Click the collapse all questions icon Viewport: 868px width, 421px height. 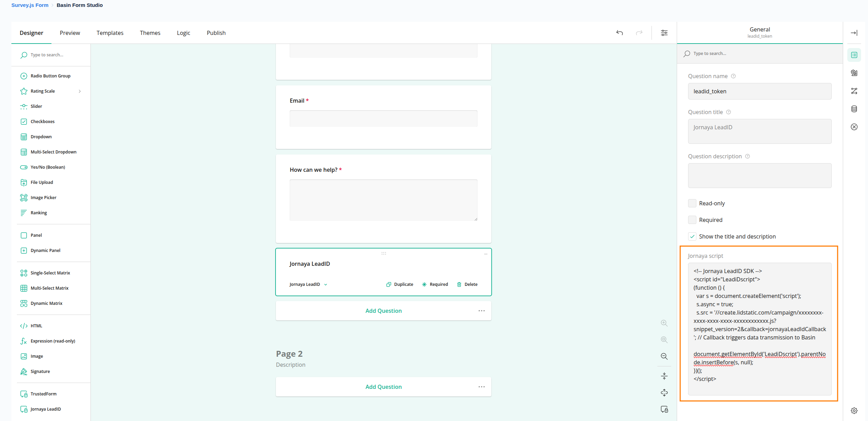pyautogui.click(x=664, y=376)
